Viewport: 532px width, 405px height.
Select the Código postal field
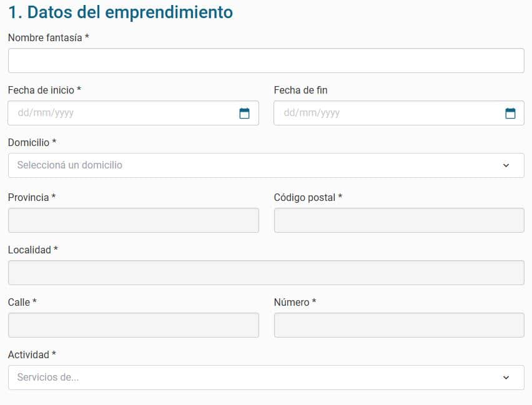click(x=399, y=220)
